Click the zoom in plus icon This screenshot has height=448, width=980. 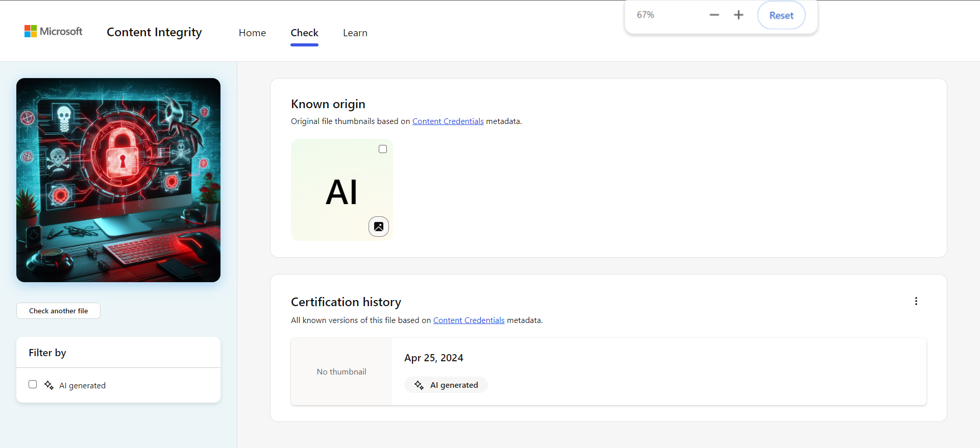[x=739, y=15]
